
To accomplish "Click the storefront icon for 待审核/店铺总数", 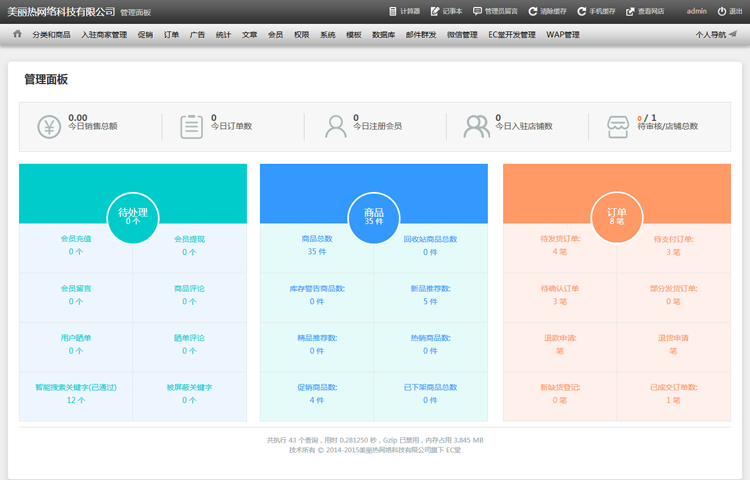I will 618,127.
